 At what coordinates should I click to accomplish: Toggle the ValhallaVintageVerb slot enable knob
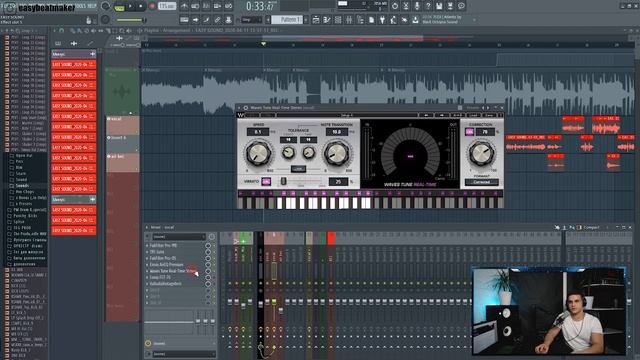208,284
